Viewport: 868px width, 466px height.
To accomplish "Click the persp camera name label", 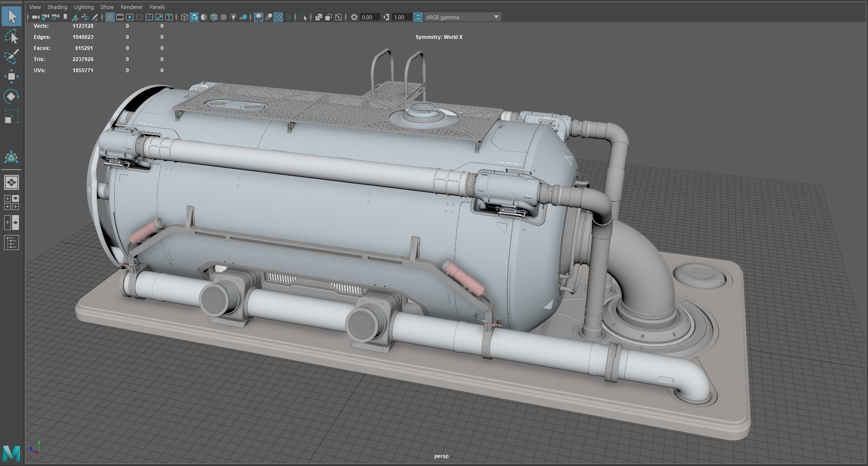I will click(441, 456).
